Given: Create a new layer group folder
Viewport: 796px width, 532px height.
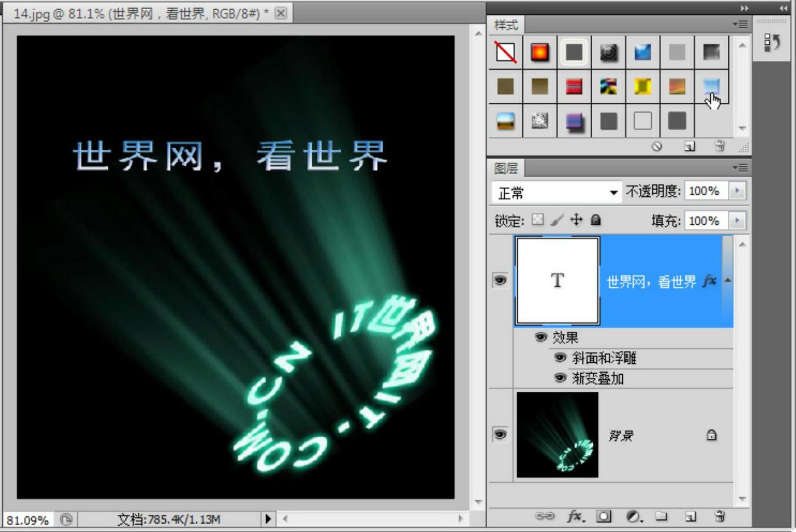Looking at the screenshot, I should [661, 516].
